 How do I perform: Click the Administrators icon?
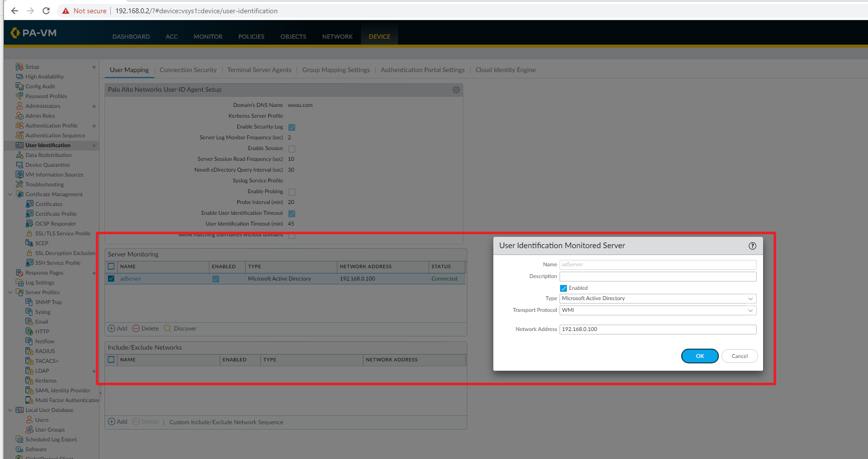[x=20, y=106]
